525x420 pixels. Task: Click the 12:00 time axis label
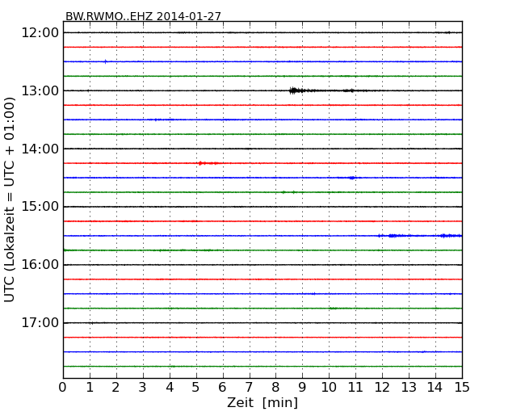40,33
